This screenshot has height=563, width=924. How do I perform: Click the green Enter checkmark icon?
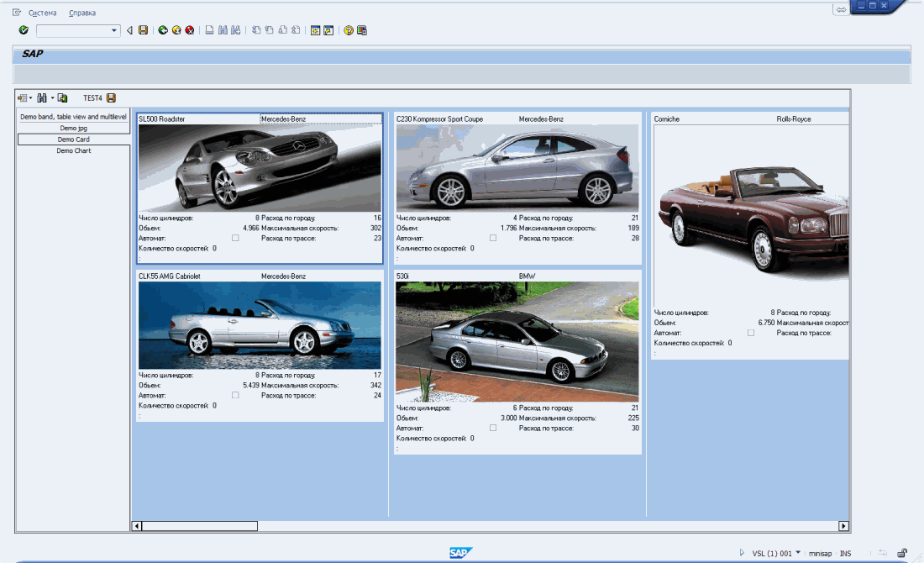[24, 30]
